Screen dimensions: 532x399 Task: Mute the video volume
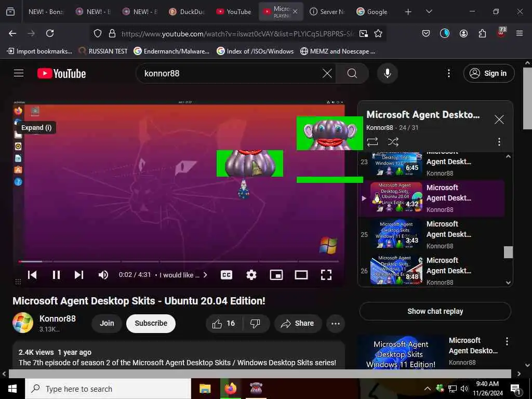[x=103, y=275]
